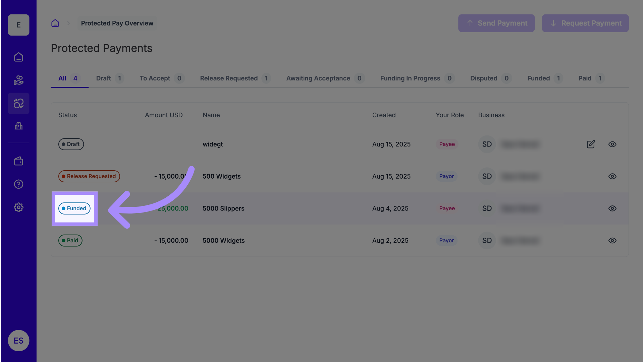This screenshot has height=362, width=644.
Task: View details of widegt draft payment
Action: pyautogui.click(x=612, y=144)
